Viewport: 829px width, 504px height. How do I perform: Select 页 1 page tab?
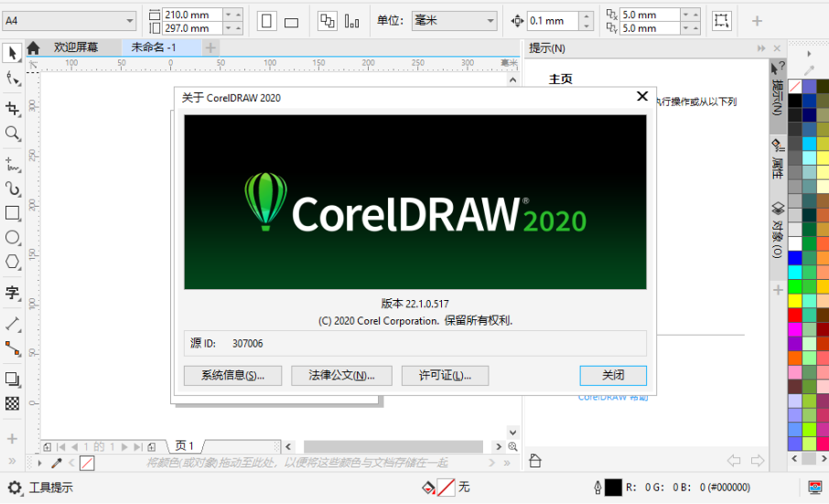tap(185, 445)
